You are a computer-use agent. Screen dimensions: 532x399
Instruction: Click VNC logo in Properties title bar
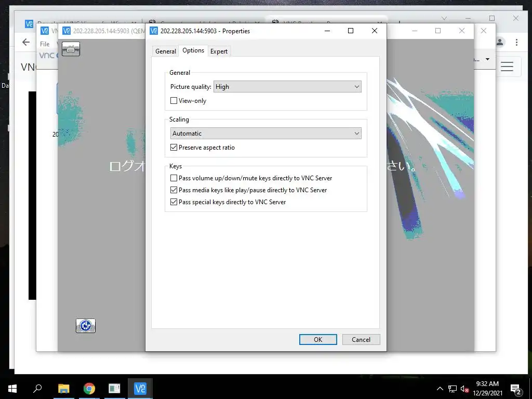(x=154, y=31)
